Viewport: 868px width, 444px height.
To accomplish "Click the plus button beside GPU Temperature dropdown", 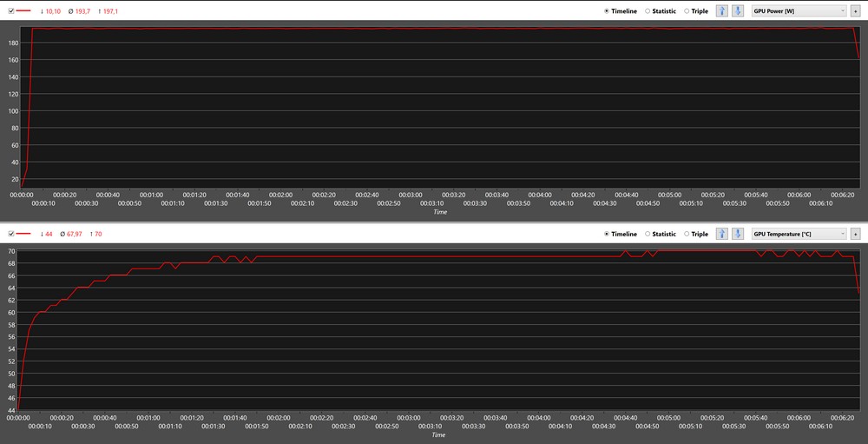I will 856,234.
